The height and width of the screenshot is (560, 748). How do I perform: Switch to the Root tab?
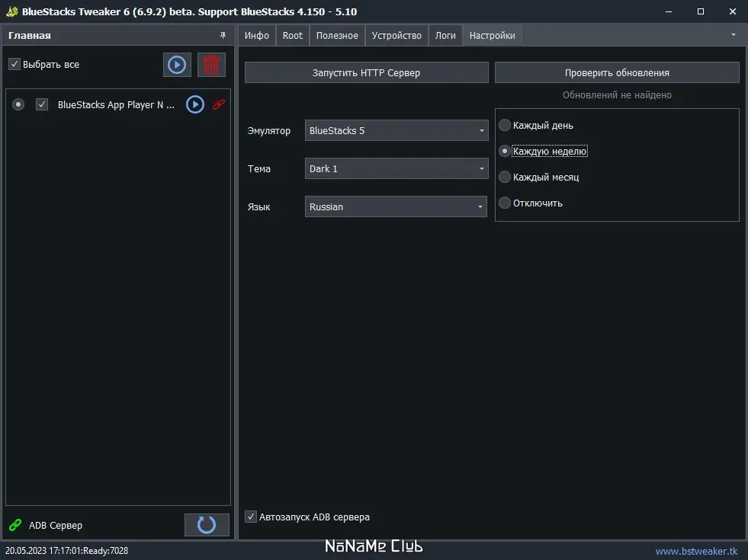(293, 36)
